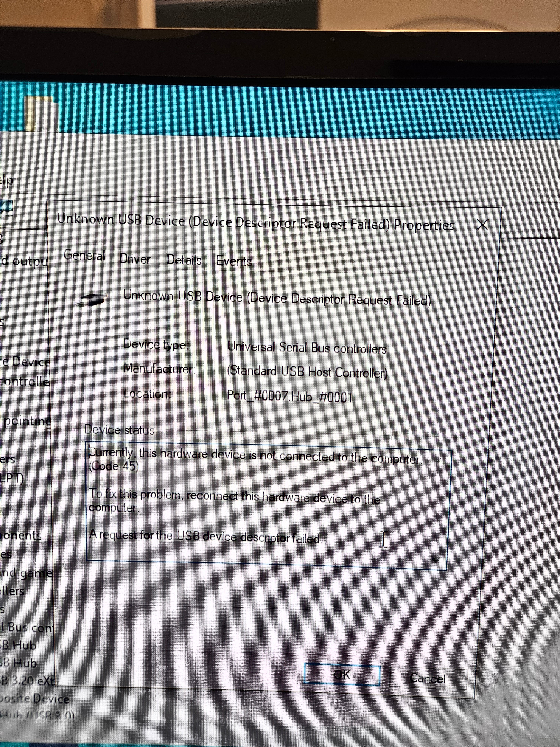
Task: Switch to the Details tab
Action: pyautogui.click(x=184, y=260)
